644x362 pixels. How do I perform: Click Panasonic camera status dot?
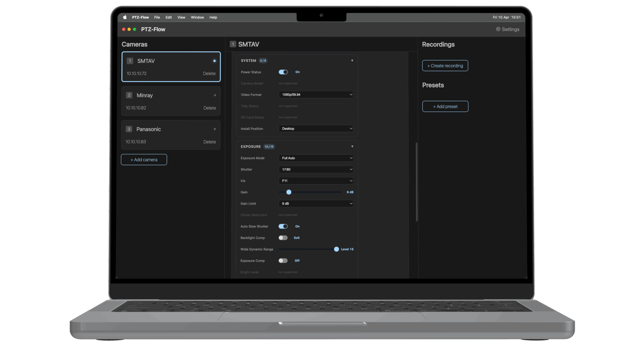pyautogui.click(x=215, y=129)
